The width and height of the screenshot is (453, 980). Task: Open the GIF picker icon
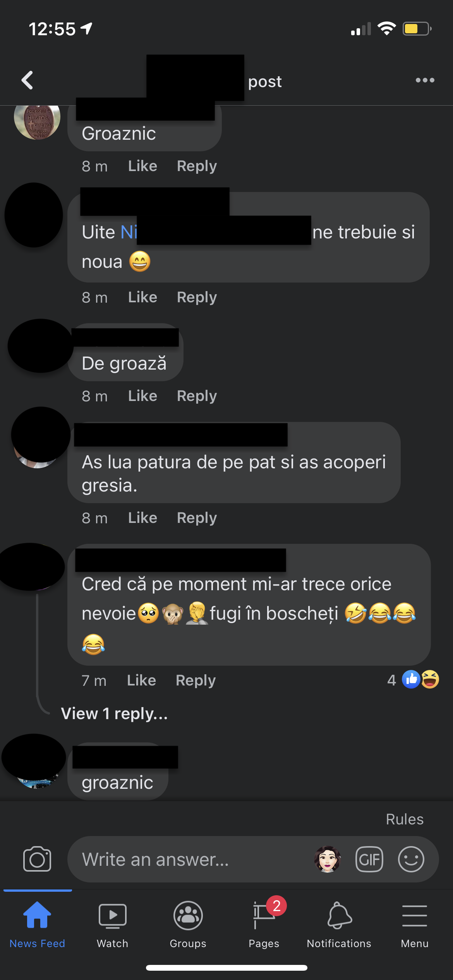[369, 859]
